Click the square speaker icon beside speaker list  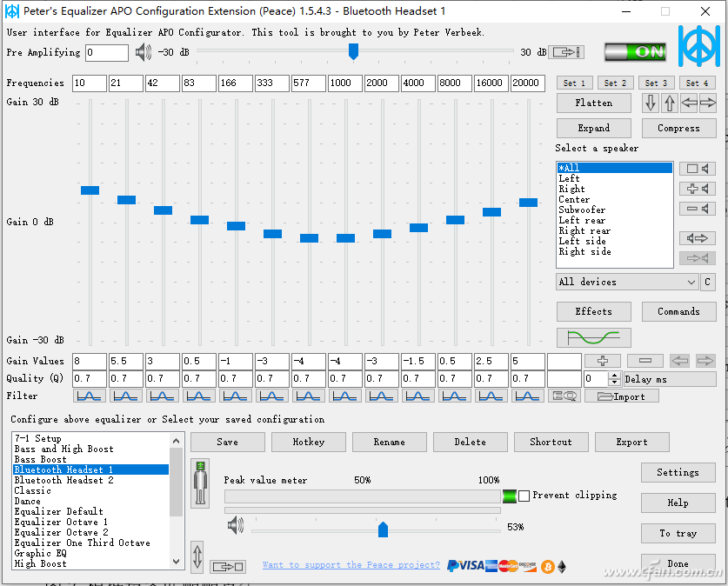click(x=698, y=169)
